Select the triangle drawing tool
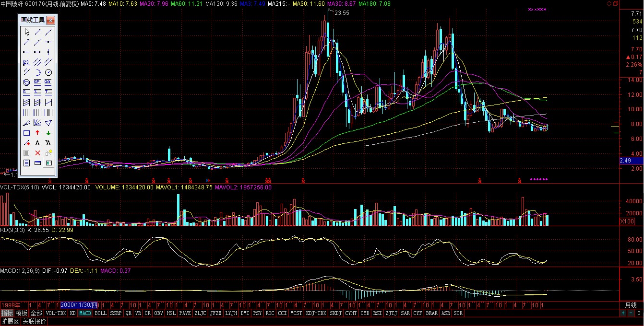Viewport: 644px width, 326px height. [48, 123]
